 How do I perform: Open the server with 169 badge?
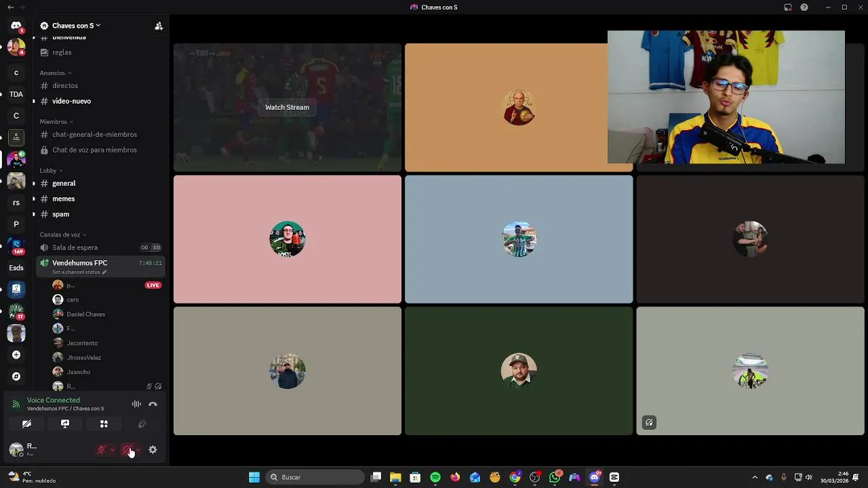[16, 246]
